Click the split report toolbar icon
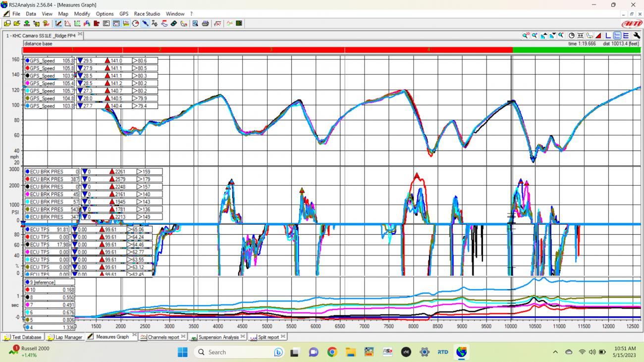 116,23
